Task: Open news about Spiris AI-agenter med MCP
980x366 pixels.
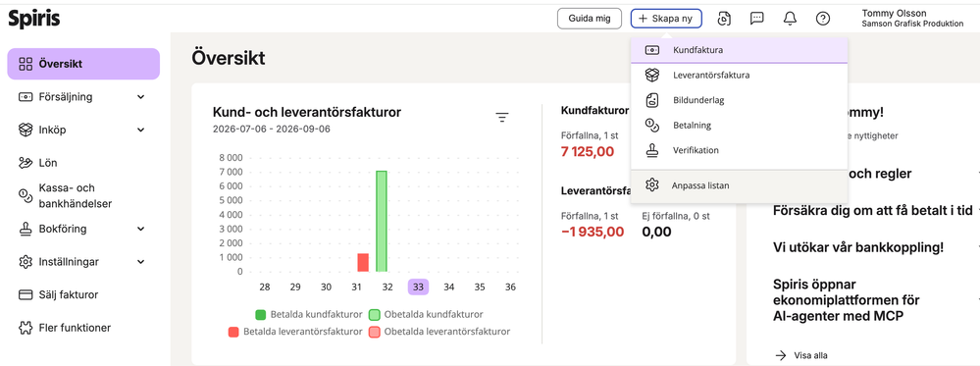Action: pos(847,300)
